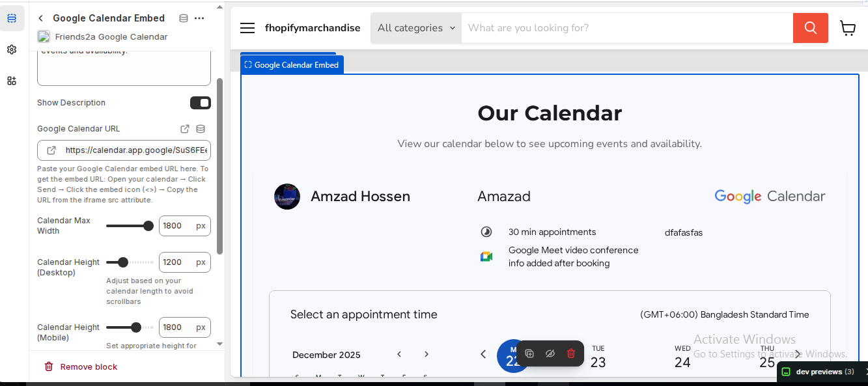Duplicate the block from floating toolbar
Screen dimensions: 868x386
tap(529, 353)
